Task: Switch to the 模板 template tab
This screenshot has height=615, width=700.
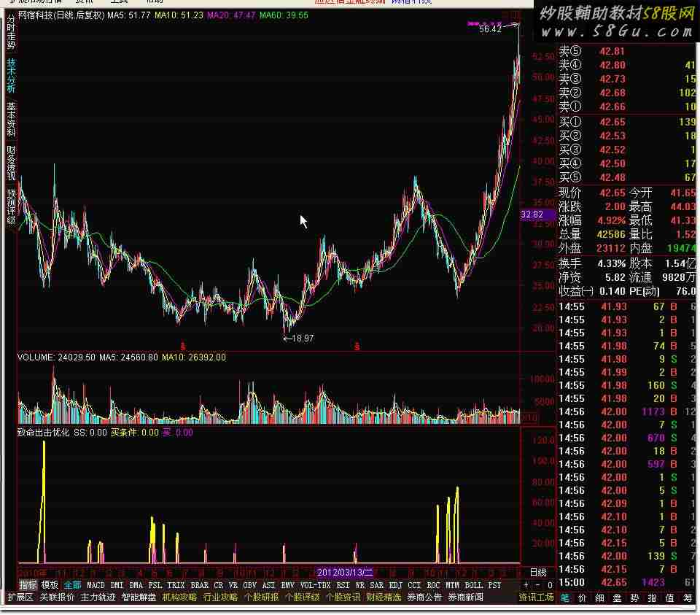Action: point(50,584)
